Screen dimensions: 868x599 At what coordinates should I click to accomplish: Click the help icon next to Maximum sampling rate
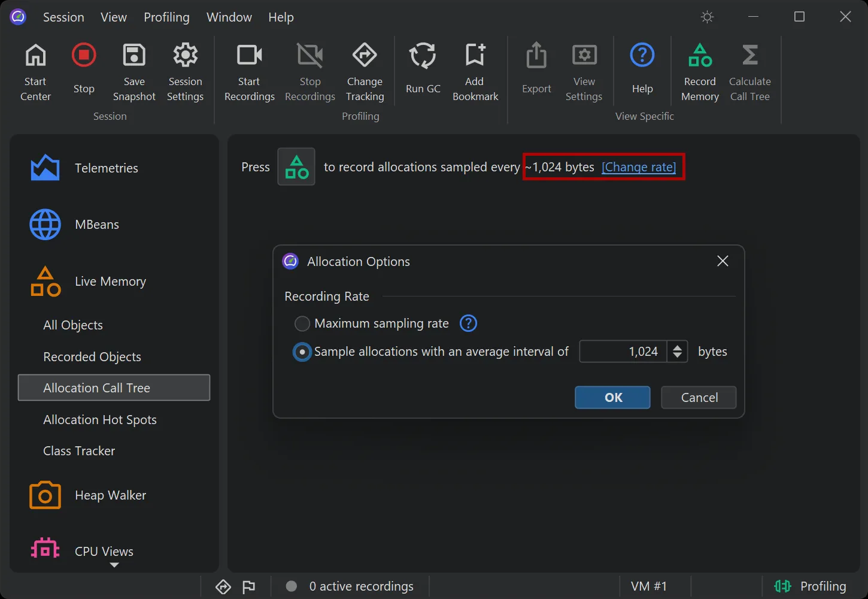(468, 323)
